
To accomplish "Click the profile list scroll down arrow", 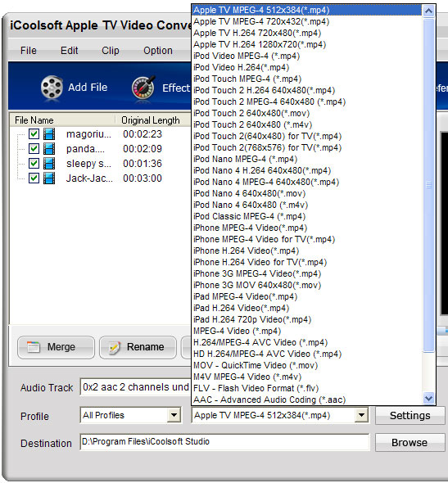I will coord(428,399).
